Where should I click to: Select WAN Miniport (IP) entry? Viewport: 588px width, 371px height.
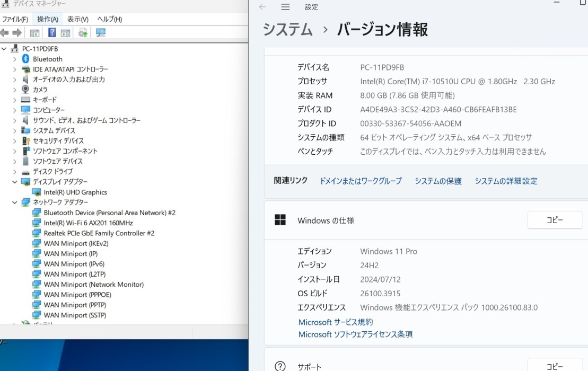pos(71,254)
